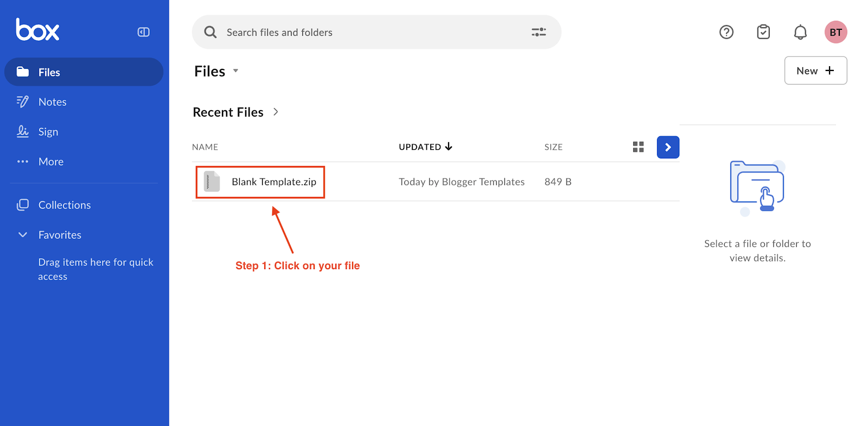Go to Files in sidebar
This screenshot has width=868, height=426.
tap(84, 72)
